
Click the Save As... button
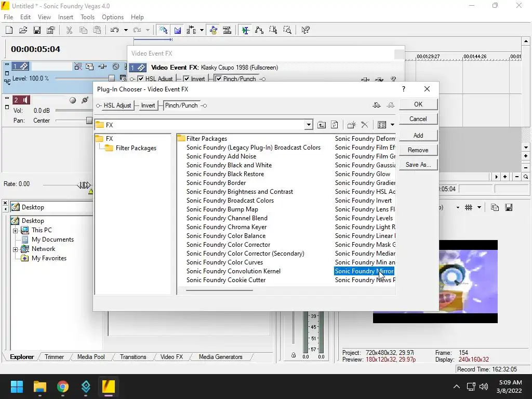pyautogui.click(x=418, y=165)
